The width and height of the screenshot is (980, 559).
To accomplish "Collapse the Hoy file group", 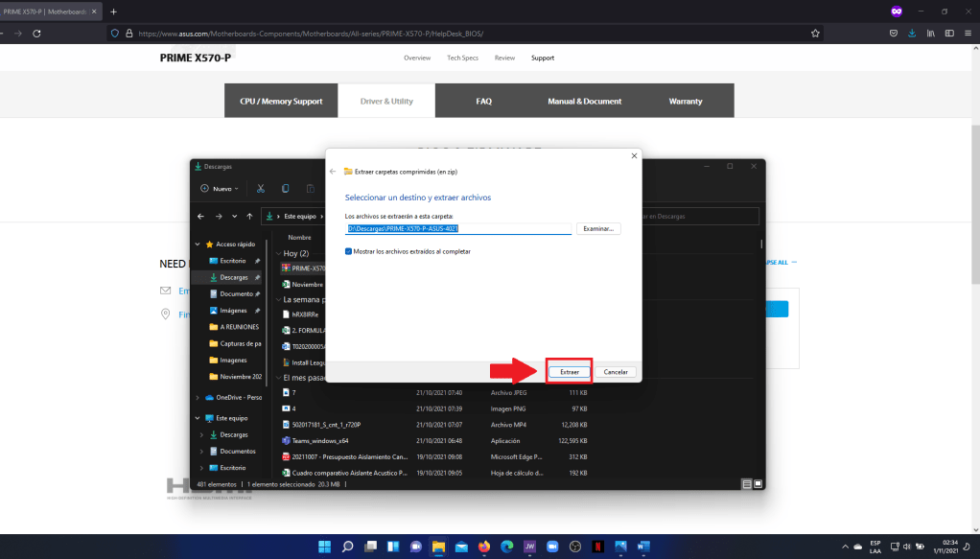I will click(x=277, y=253).
